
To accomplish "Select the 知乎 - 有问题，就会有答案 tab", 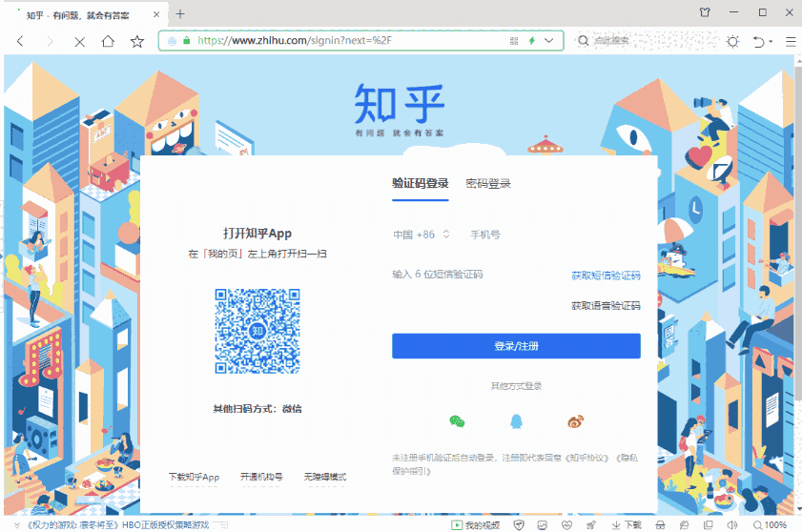I will pos(84,15).
